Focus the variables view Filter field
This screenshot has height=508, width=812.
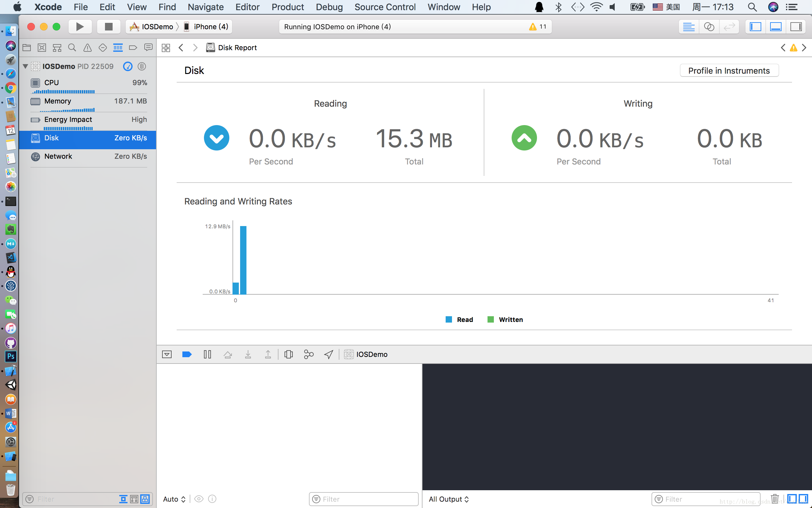pyautogui.click(x=364, y=499)
